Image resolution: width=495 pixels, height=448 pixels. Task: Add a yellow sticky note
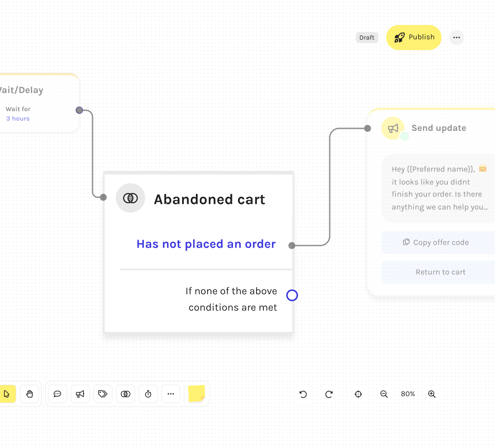click(x=196, y=394)
